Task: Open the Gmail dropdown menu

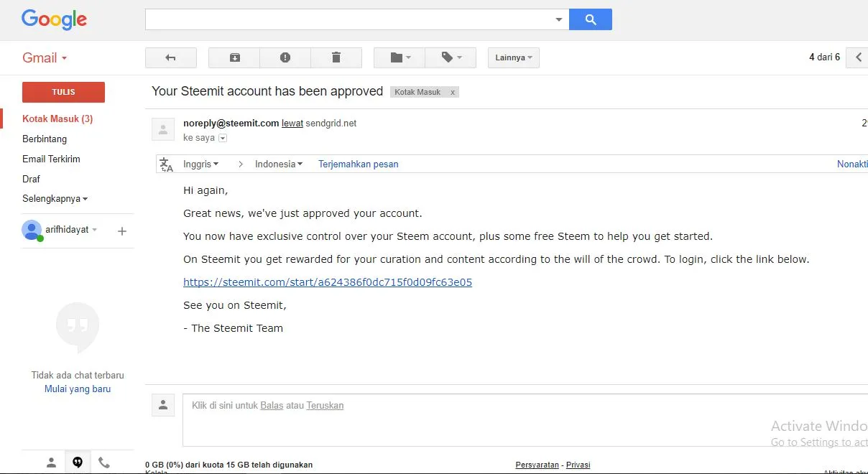Action: pyautogui.click(x=45, y=58)
